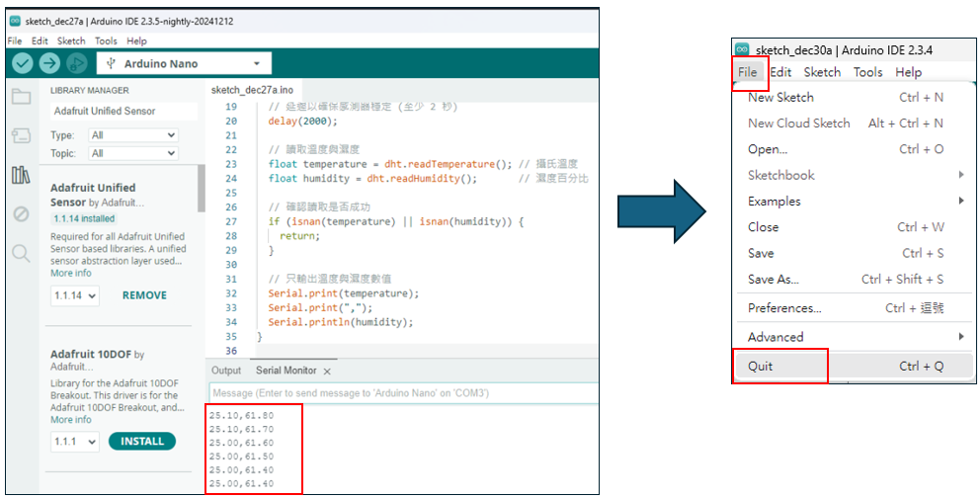Click File menu in sketch_dec30a window
The width and height of the screenshot is (980, 498).
[x=748, y=72]
